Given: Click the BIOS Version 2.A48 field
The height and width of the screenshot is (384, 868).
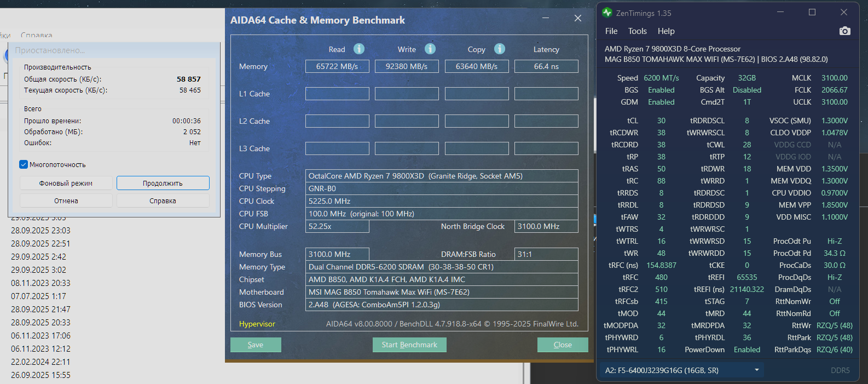Looking at the screenshot, I should pos(442,305).
